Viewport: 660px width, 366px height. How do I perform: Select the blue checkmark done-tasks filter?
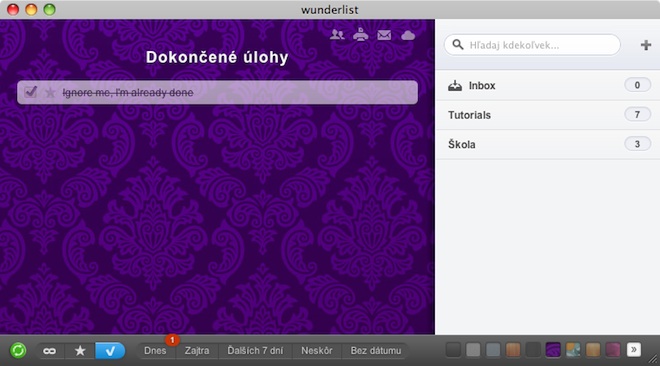(x=110, y=350)
